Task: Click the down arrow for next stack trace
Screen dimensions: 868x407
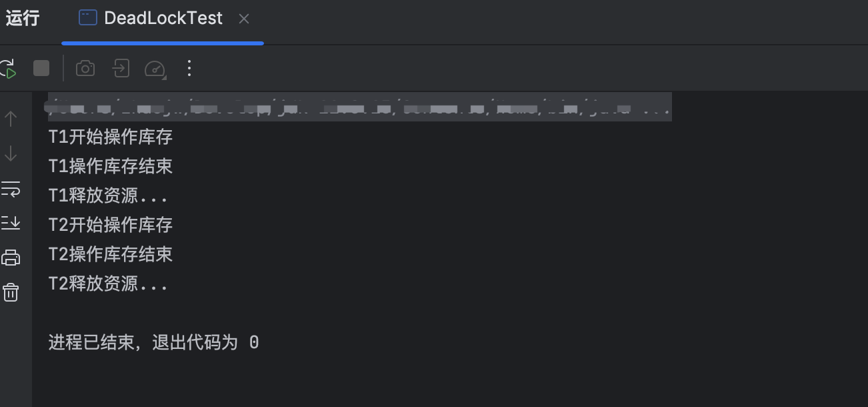Action: 11,153
